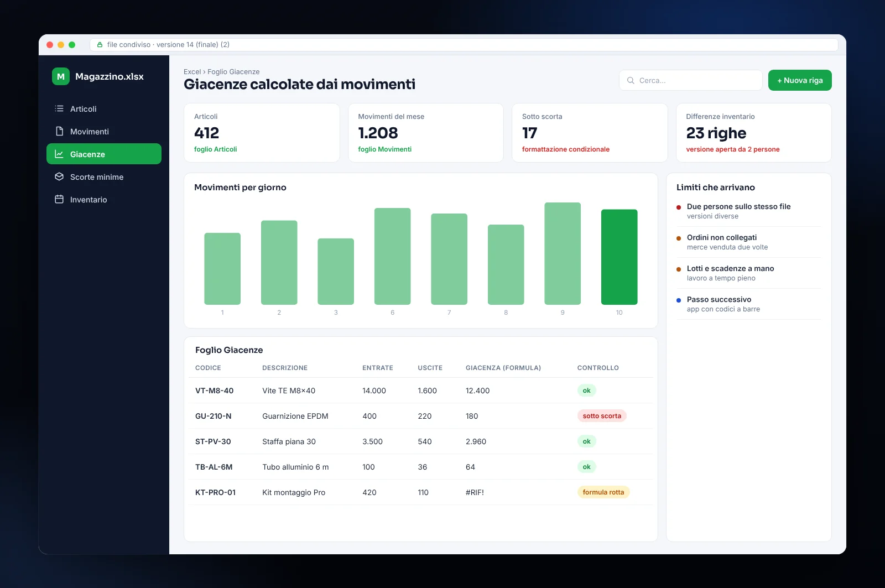Viewport: 885px width, 588px height.
Task: Click the lock icon in address bar
Action: click(x=100, y=45)
